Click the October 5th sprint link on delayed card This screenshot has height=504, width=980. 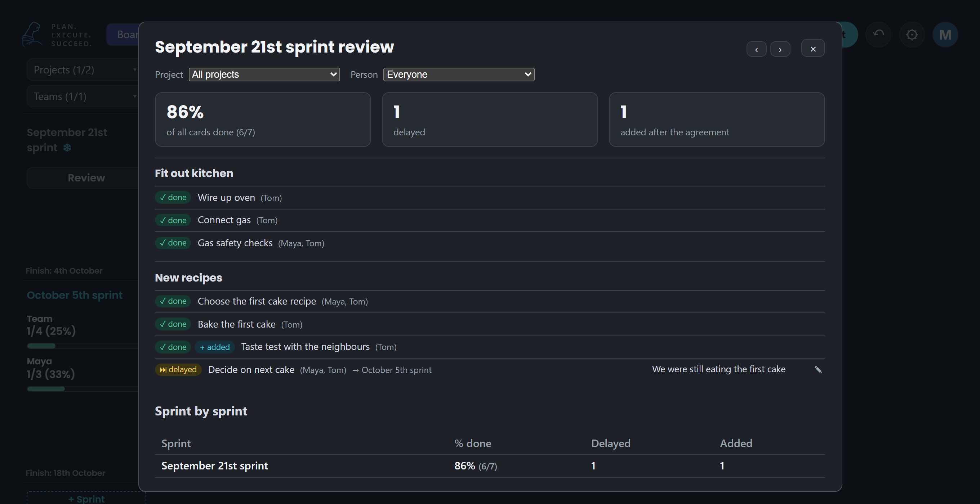pyautogui.click(x=396, y=370)
